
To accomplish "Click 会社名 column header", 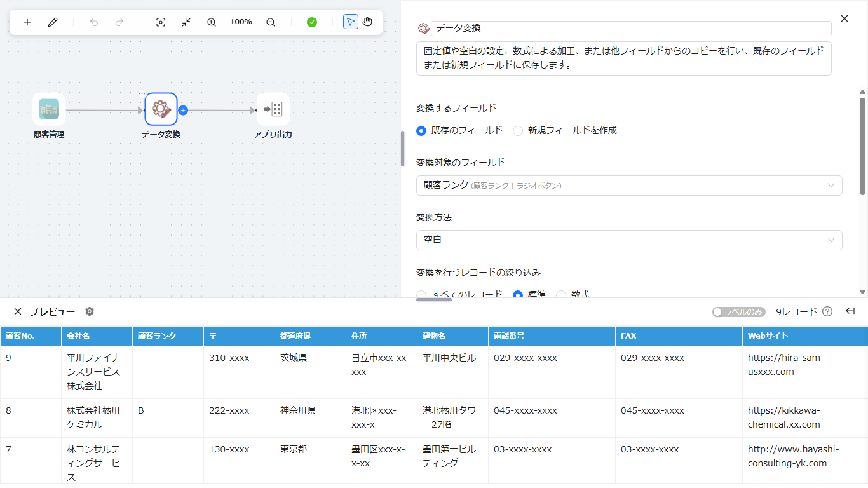I will (x=97, y=336).
